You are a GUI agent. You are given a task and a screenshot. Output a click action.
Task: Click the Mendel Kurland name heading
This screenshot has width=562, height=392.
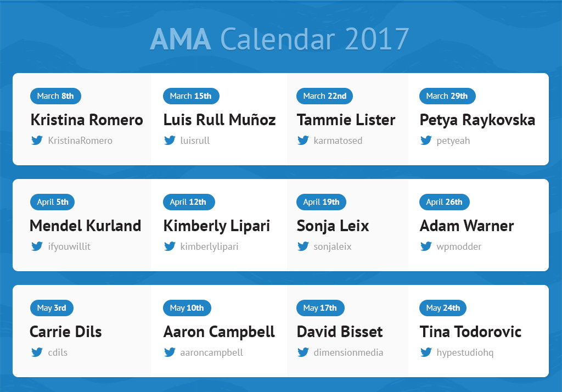86,226
